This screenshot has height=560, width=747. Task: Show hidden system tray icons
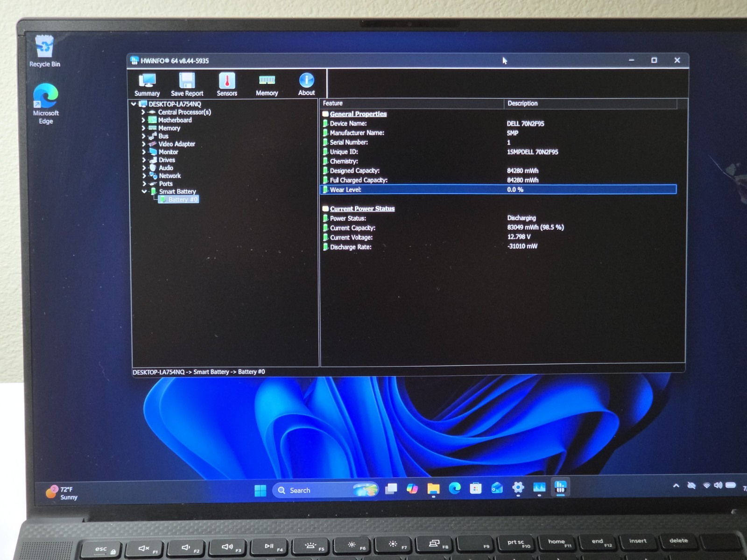point(676,486)
